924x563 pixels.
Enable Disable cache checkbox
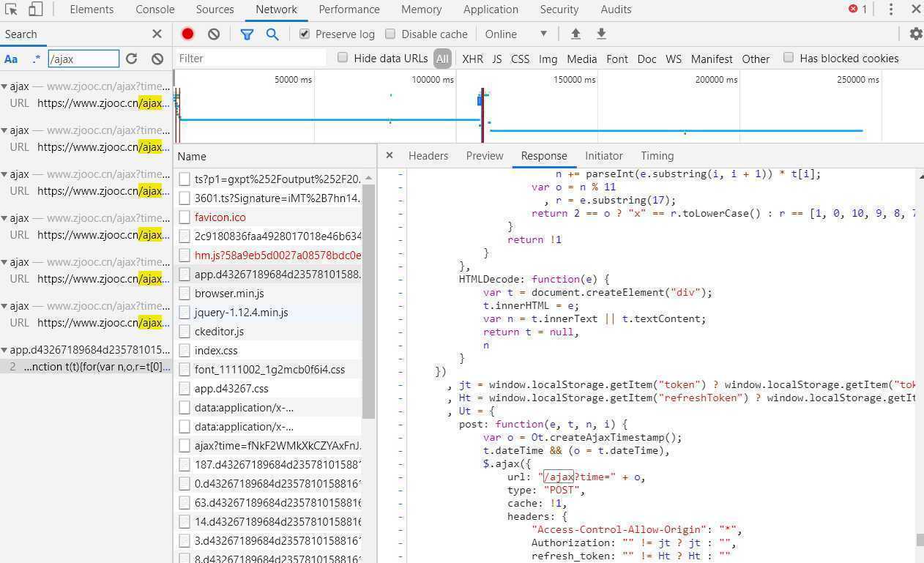[x=390, y=34]
